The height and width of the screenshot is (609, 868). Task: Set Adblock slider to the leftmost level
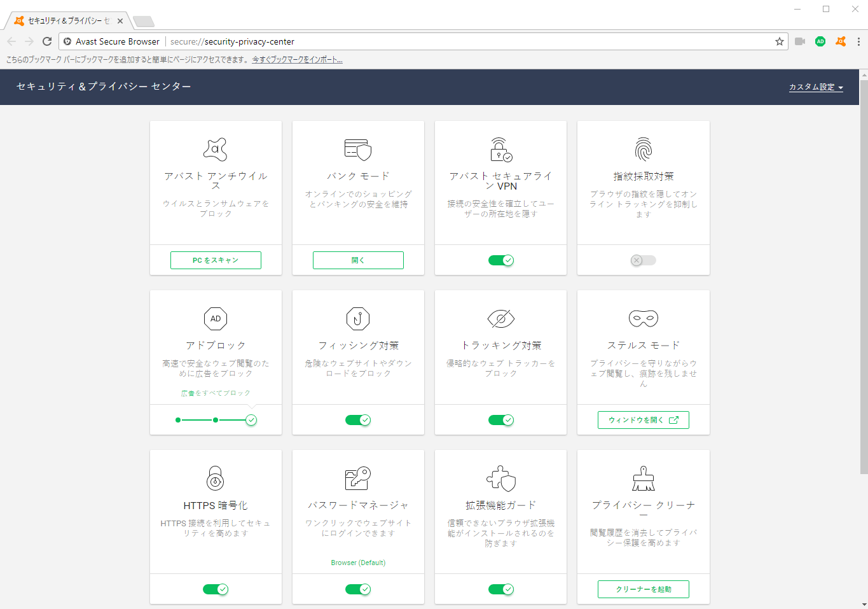(x=178, y=420)
